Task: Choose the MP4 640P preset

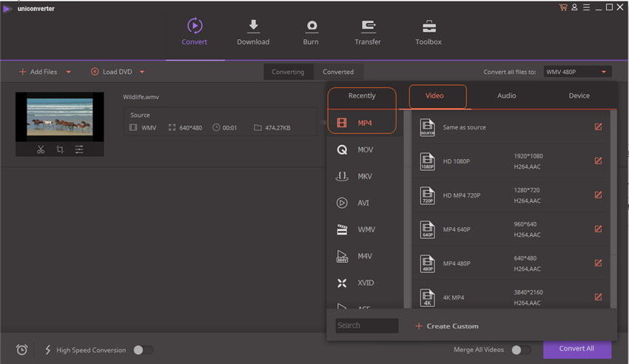Action: point(511,229)
